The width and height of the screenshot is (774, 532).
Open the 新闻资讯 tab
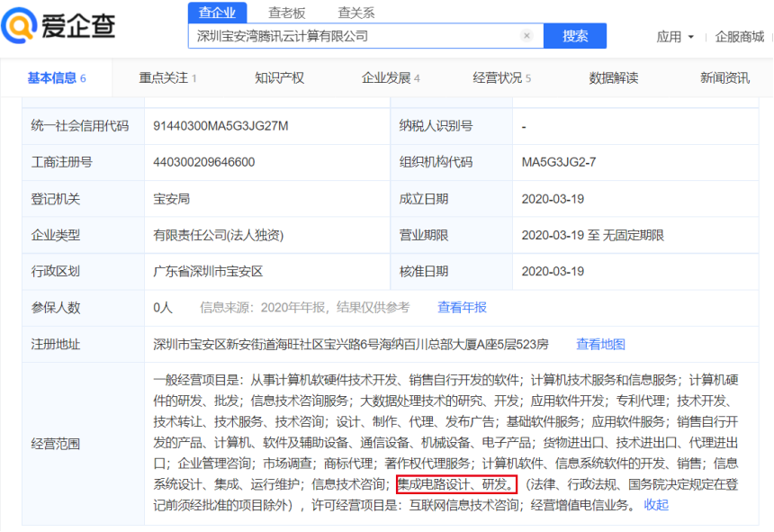point(724,78)
